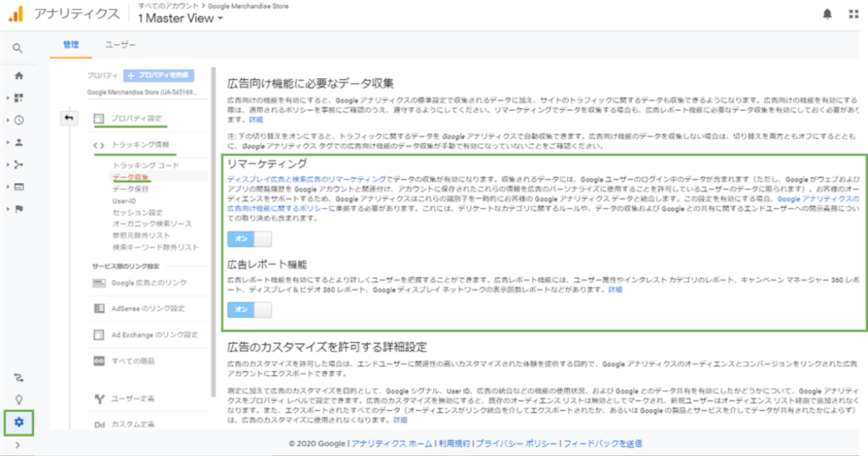
Task: Toggle the 広告レポート機能 on switch
Action: pyautogui.click(x=249, y=309)
